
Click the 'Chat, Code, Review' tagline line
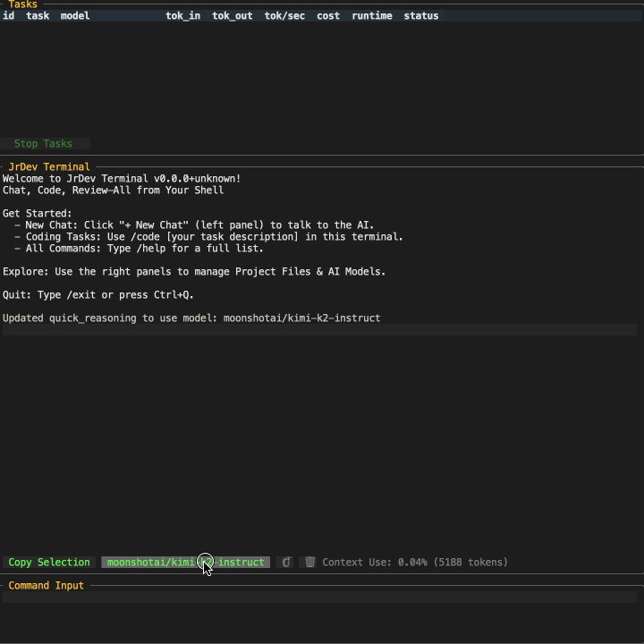point(113,191)
